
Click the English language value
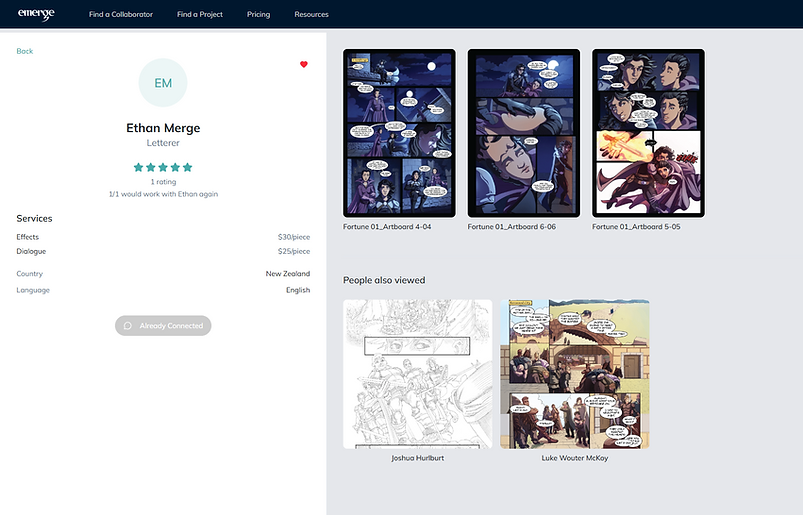[298, 290]
